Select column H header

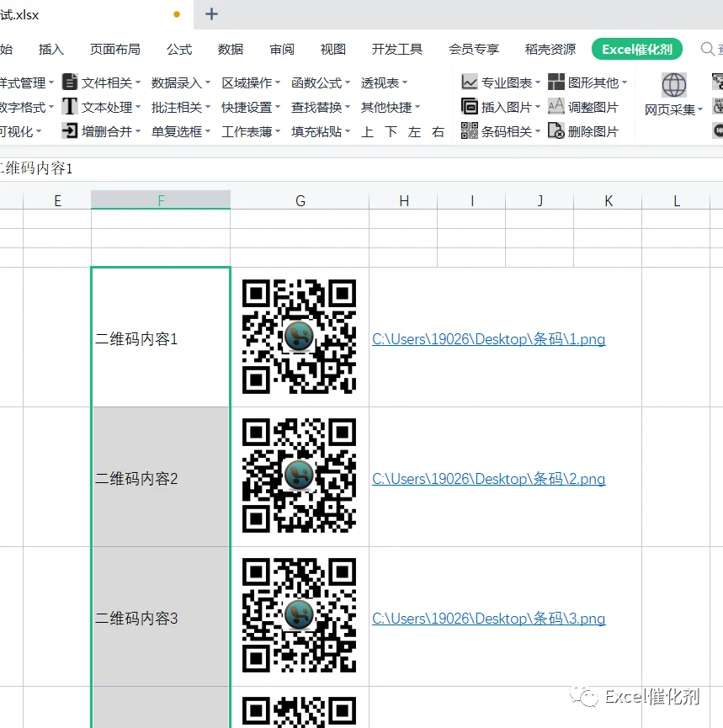pos(403,200)
